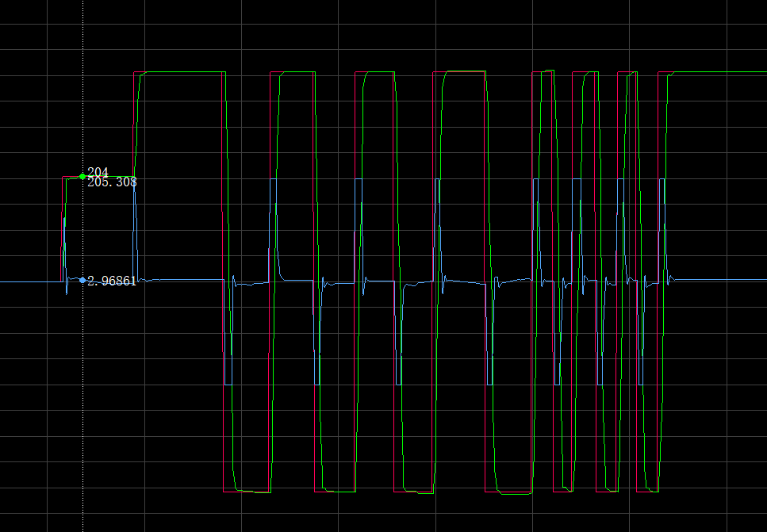Click the blue cursor marker dot

(82, 280)
